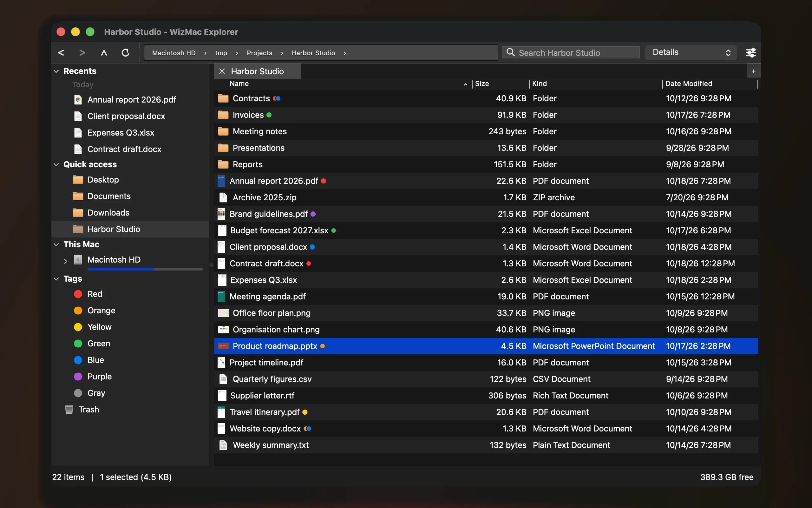The image size is (812, 508).
Task: Select Documents in Quick access
Action: (130, 196)
